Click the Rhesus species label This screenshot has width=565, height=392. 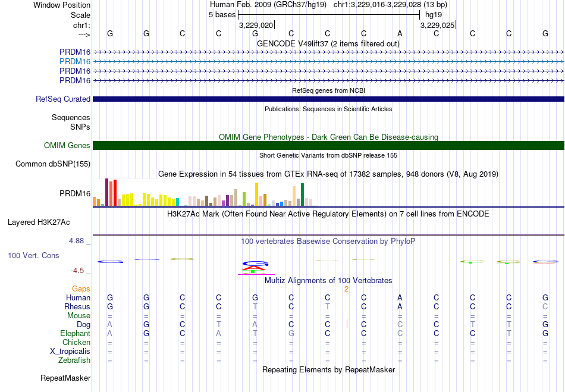click(x=77, y=307)
